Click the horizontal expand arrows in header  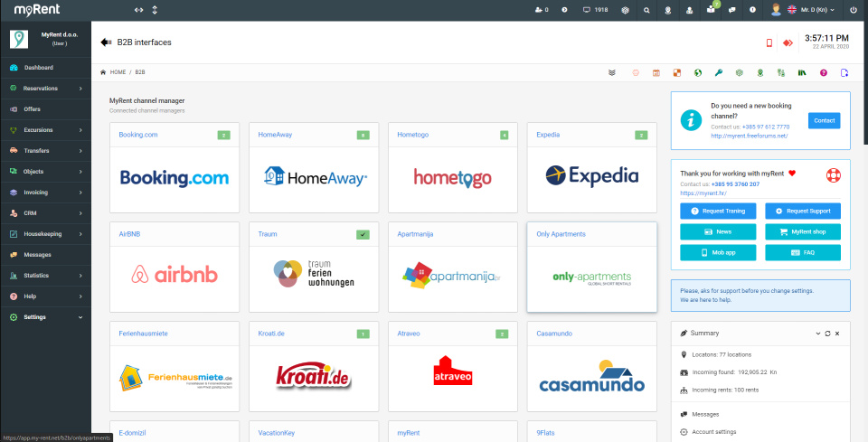click(x=139, y=10)
